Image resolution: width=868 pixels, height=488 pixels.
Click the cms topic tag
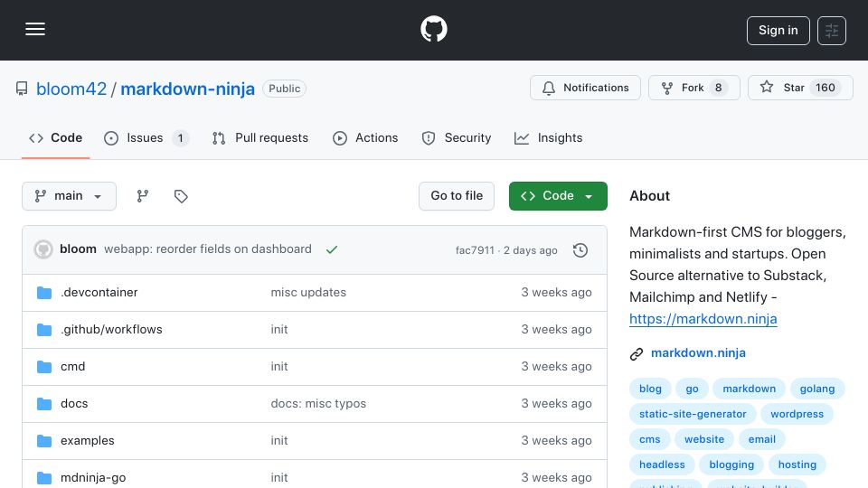(649, 439)
